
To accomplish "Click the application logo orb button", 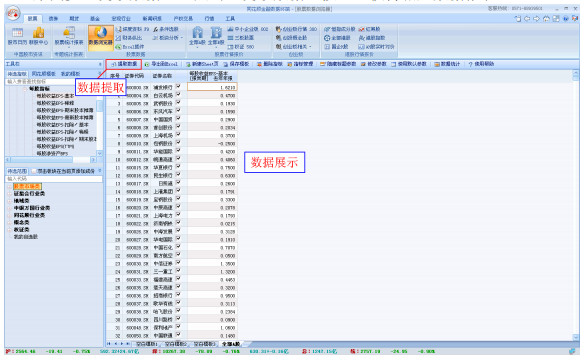I will tap(13, 14).
